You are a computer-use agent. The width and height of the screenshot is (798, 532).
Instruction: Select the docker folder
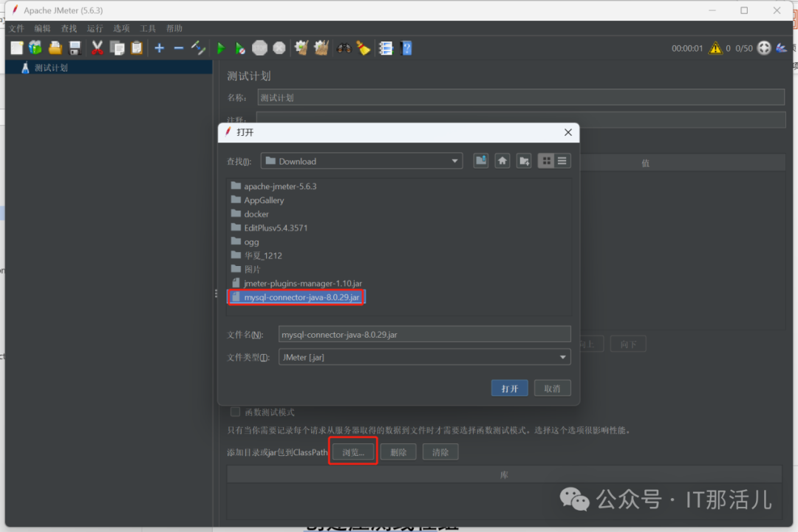pos(250,214)
